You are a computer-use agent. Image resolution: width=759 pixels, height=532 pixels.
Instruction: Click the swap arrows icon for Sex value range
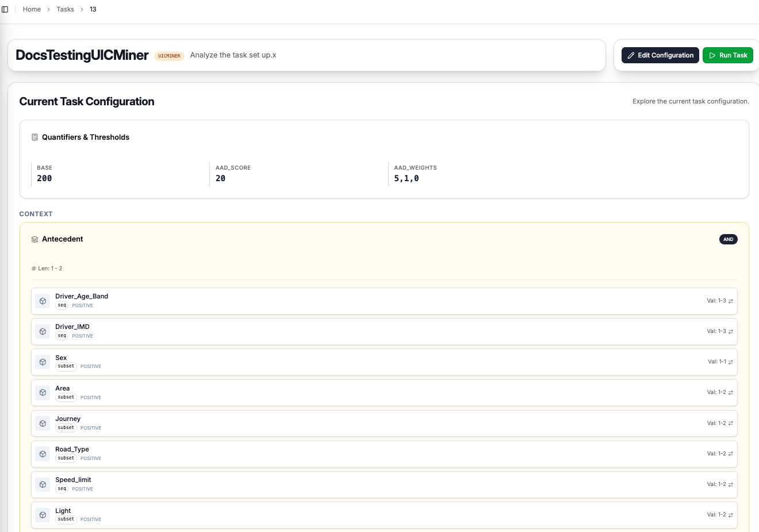click(731, 362)
